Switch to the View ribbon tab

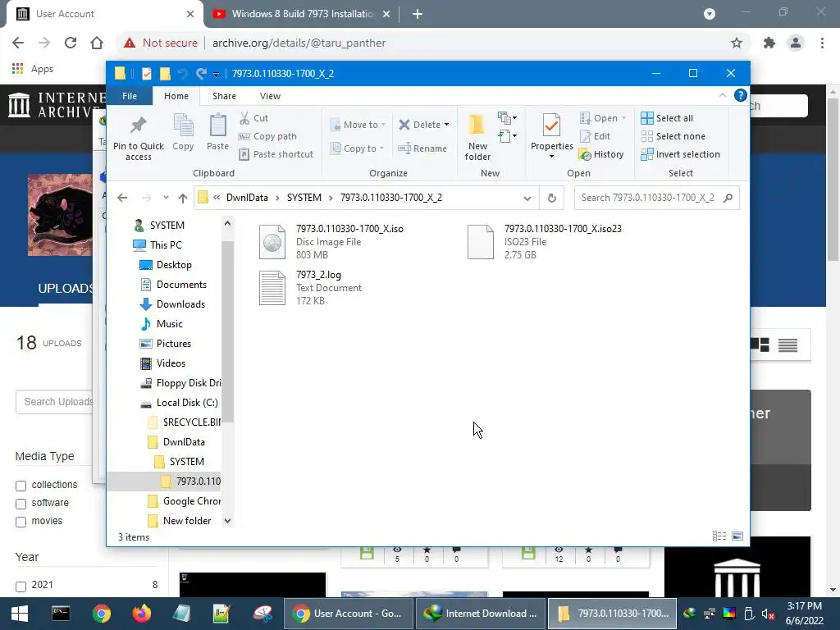[x=270, y=96]
